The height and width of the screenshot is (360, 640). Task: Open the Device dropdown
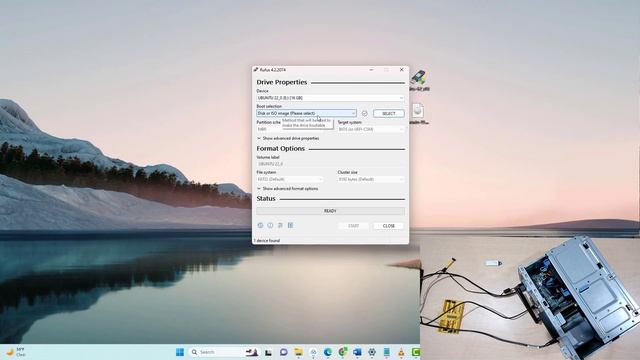331,98
